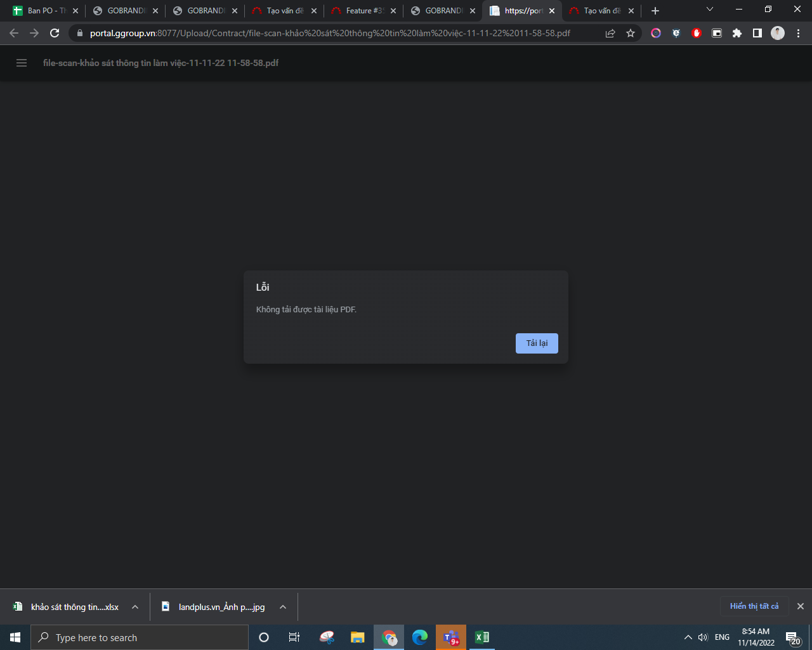This screenshot has width=812, height=650.
Task: Click the address bar URL field
Action: click(x=330, y=33)
